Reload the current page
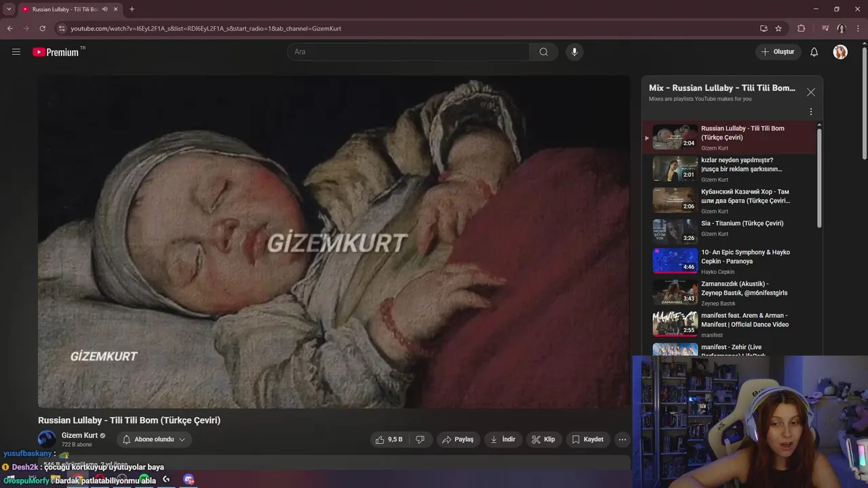 pos(42,28)
